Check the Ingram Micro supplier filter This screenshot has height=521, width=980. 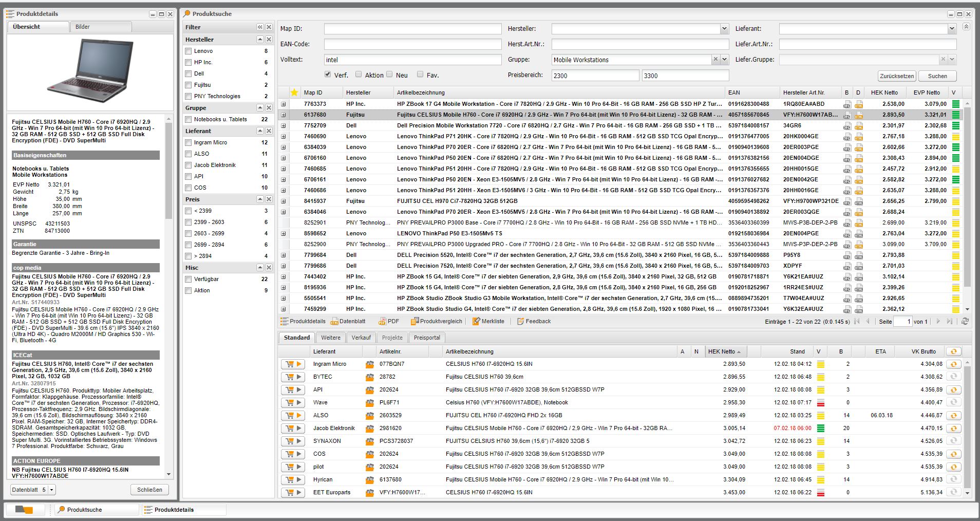189,143
